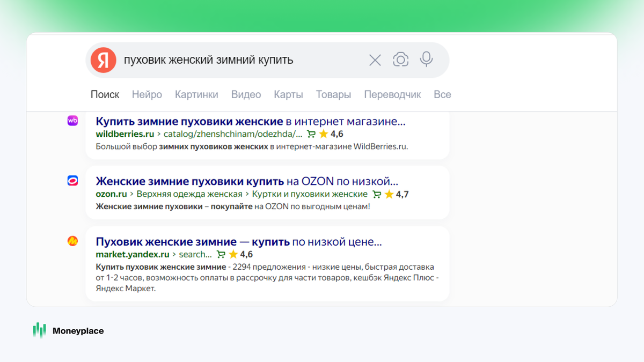Click the Moneyplace logo at bottom left
This screenshot has height=362, width=644.
pos(68,331)
